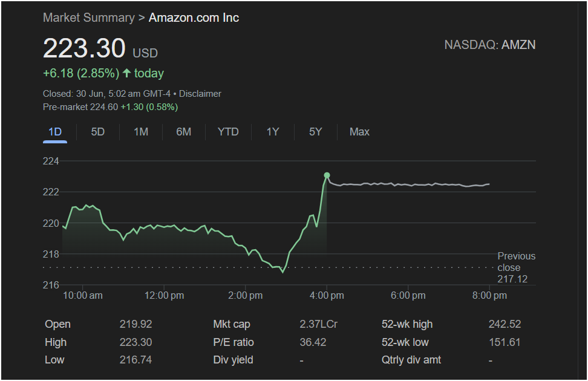Click the Low label in stats table
This screenshot has height=381, width=588.
click(x=54, y=360)
